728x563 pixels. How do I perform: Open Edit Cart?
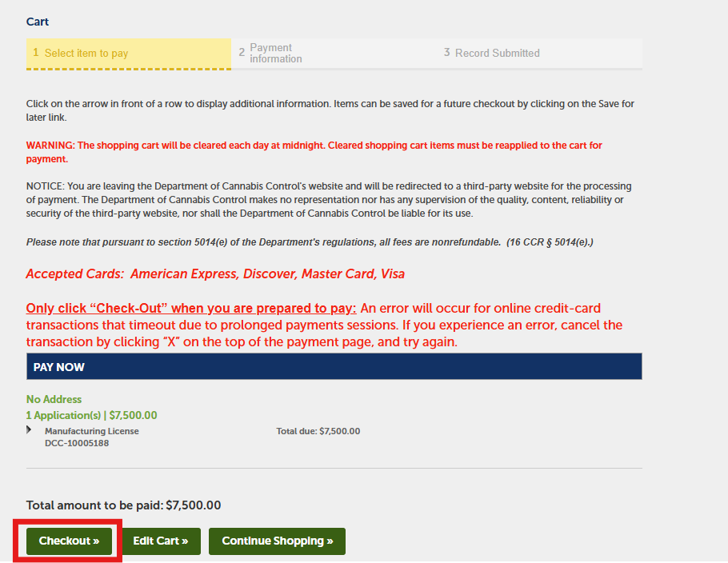click(x=161, y=541)
